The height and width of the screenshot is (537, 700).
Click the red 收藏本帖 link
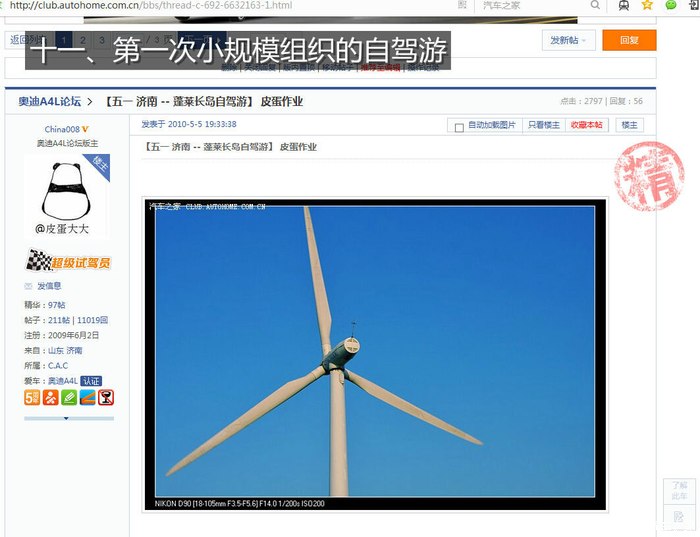click(x=586, y=125)
